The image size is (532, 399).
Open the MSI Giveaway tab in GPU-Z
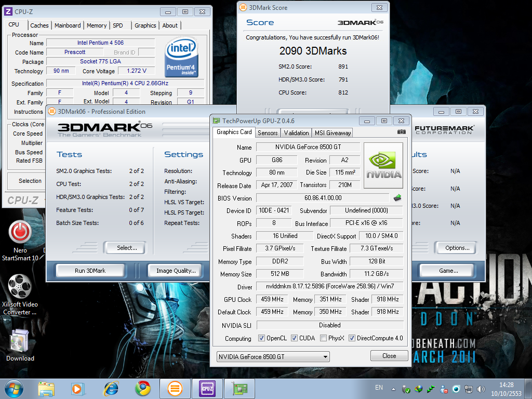click(333, 133)
